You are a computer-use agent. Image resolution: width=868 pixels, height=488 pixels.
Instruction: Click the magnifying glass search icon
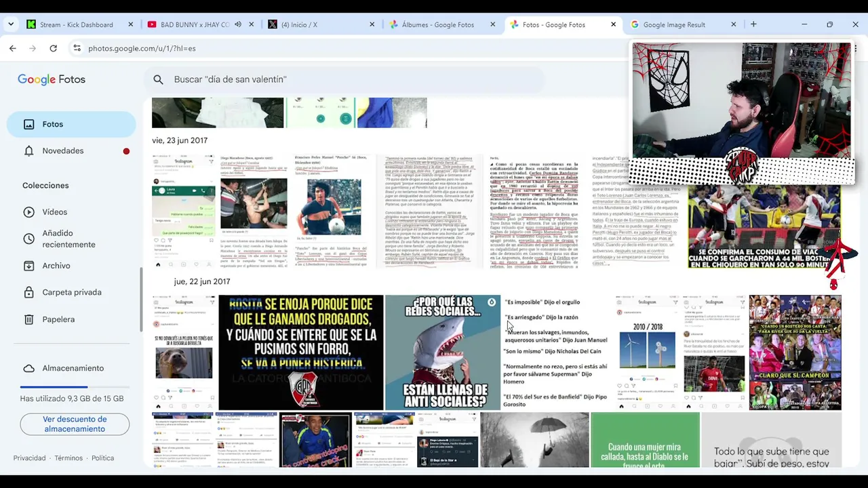[x=158, y=79]
